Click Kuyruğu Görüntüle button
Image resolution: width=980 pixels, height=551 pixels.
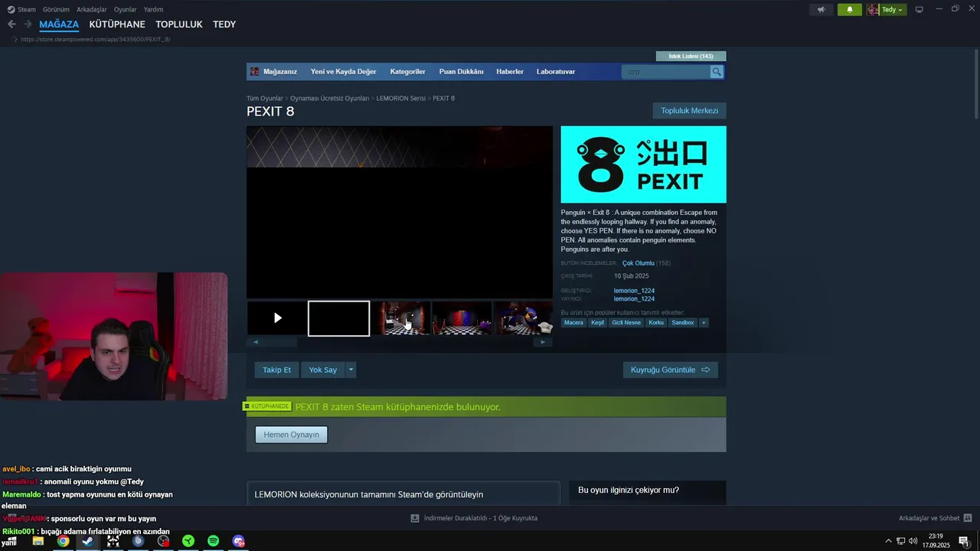670,370
